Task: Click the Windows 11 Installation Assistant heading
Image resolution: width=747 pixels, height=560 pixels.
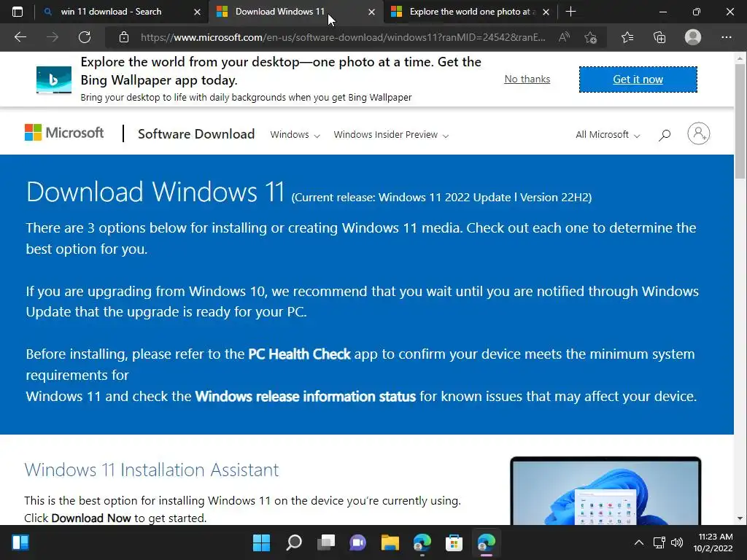Action: 152,470
